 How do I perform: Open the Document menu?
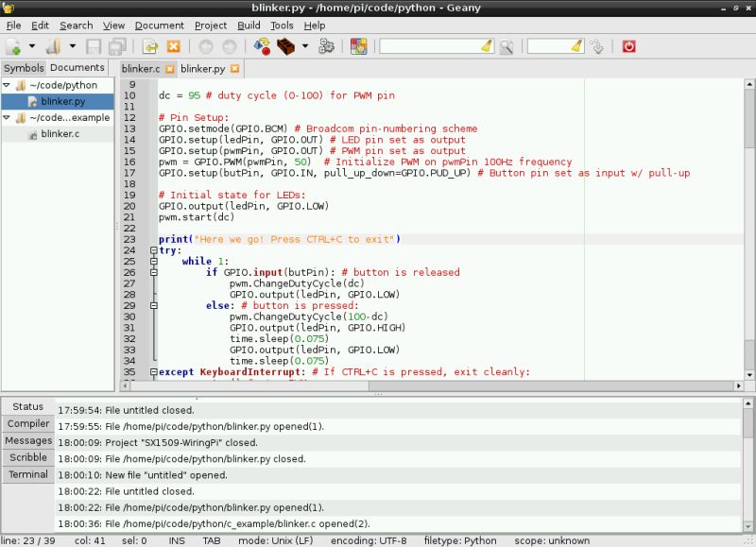pos(160,26)
